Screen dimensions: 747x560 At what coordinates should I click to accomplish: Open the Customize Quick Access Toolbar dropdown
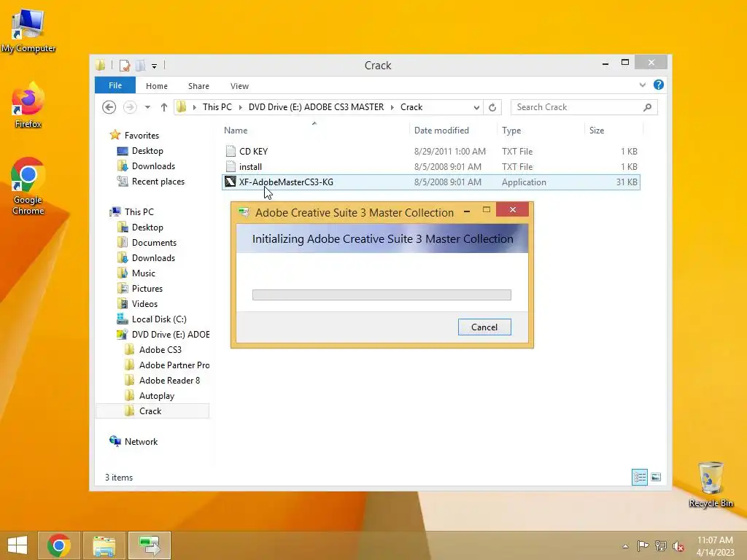click(155, 66)
